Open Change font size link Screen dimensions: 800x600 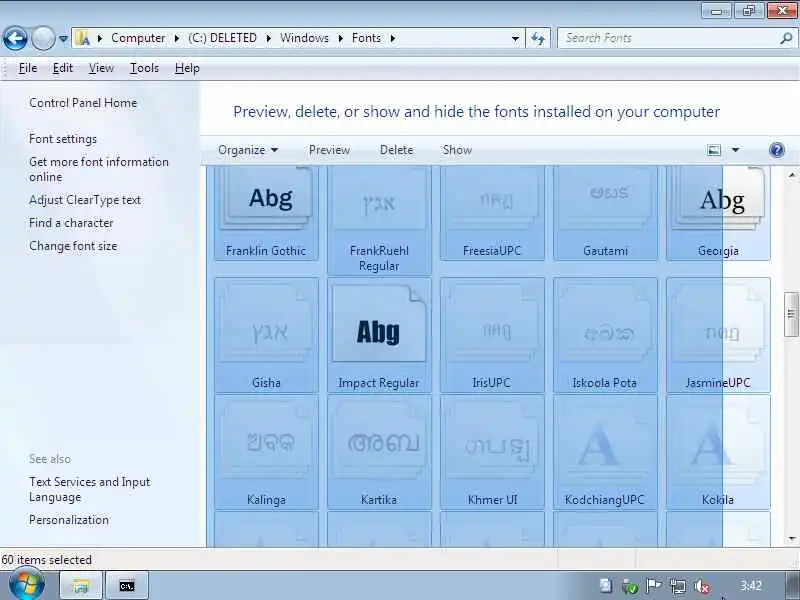click(x=73, y=246)
